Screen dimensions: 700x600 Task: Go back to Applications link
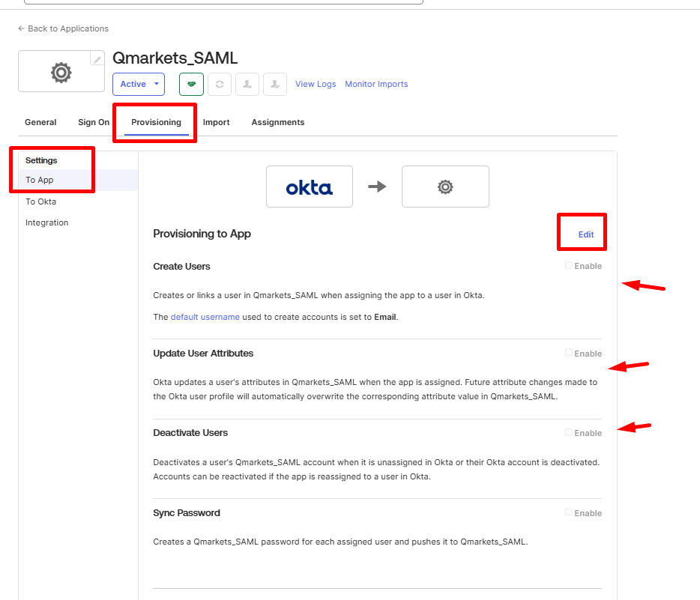pos(63,28)
